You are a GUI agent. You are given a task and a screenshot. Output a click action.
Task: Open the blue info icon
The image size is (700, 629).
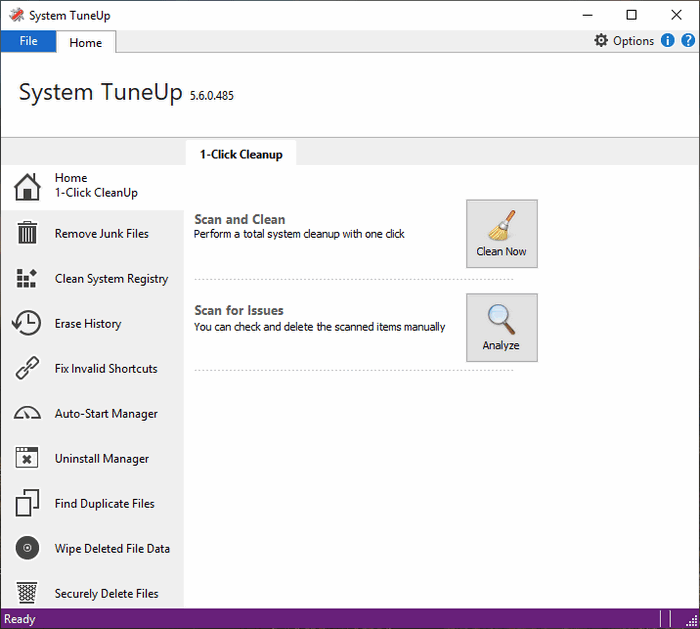(667, 41)
